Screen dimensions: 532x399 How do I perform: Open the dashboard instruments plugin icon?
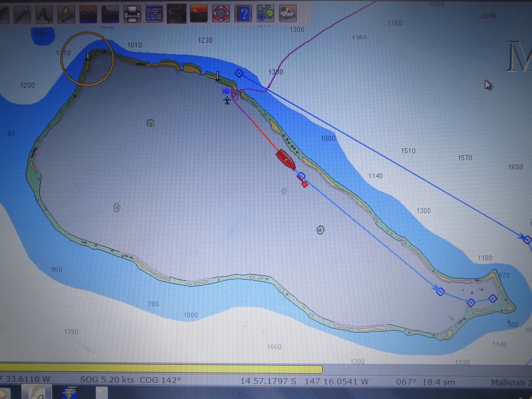point(265,14)
